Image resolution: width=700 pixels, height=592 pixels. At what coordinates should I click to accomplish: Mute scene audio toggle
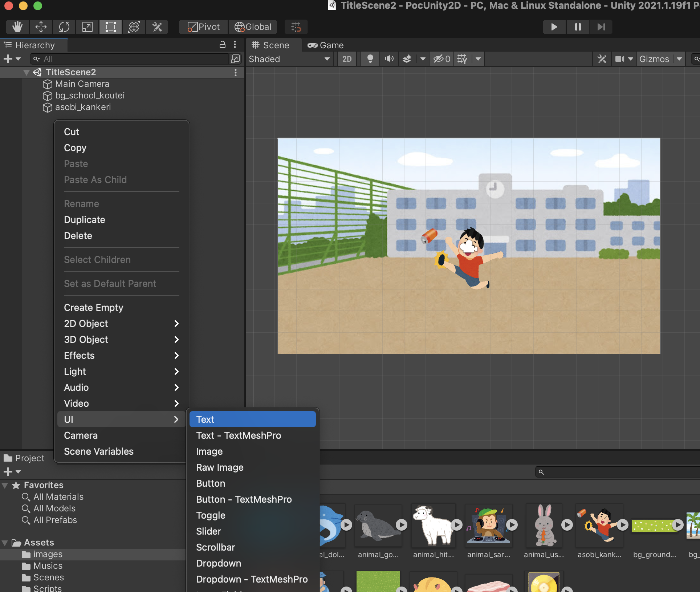click(x=389, y=59)
